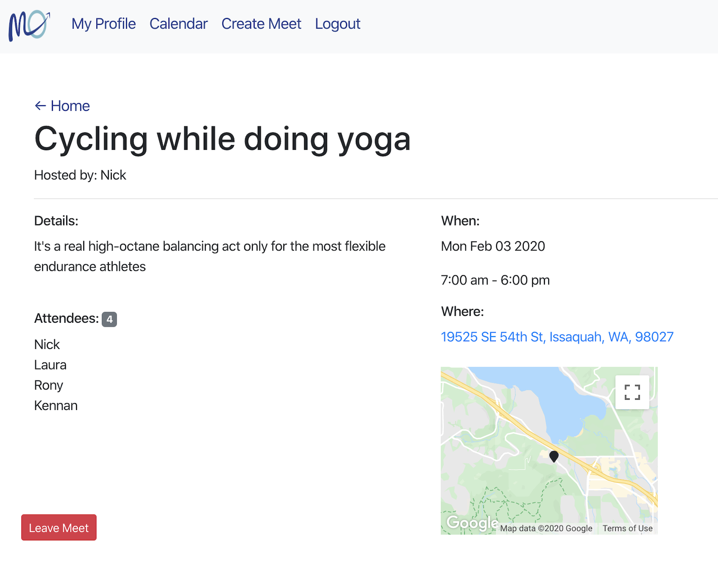Go to Create Meet
This screenshot has width=718, height=588.
tap(261, 24)
